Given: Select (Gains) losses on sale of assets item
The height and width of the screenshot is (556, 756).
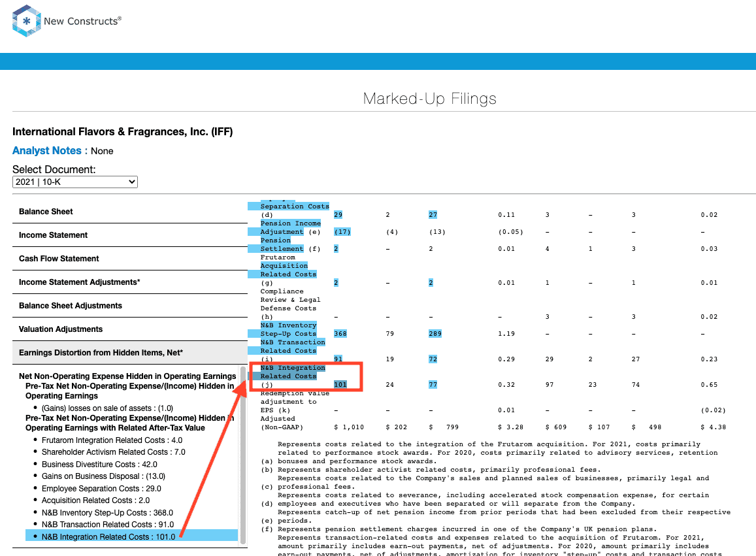Looking at the screenshot, I should pyautogui.click(x=107, y=408).
